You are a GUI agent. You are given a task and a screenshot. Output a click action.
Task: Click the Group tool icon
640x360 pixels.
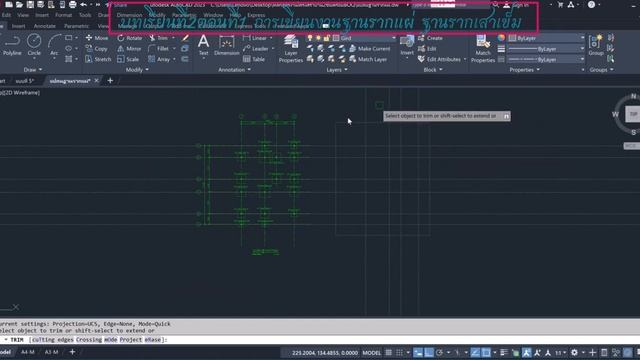click(x=596, y=45)
